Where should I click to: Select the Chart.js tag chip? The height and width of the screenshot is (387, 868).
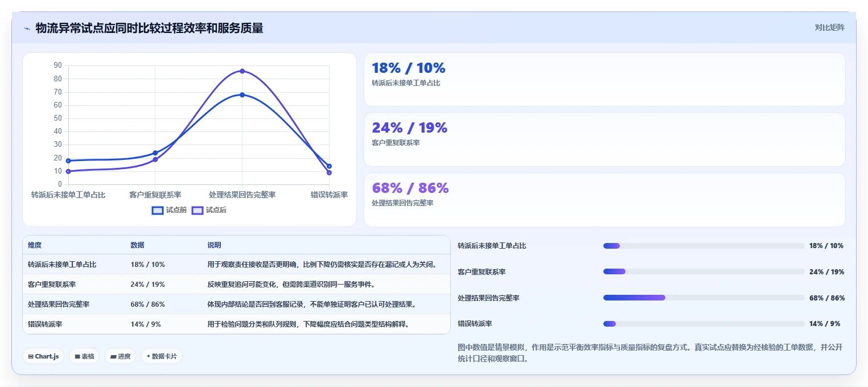pos(43,356)
